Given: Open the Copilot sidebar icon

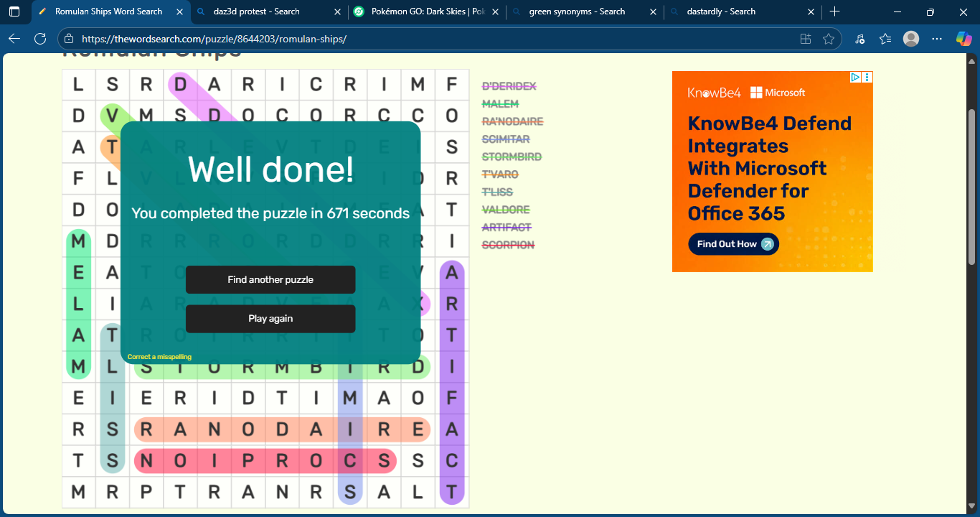Looking at the screenshot, I should [963, 39].
